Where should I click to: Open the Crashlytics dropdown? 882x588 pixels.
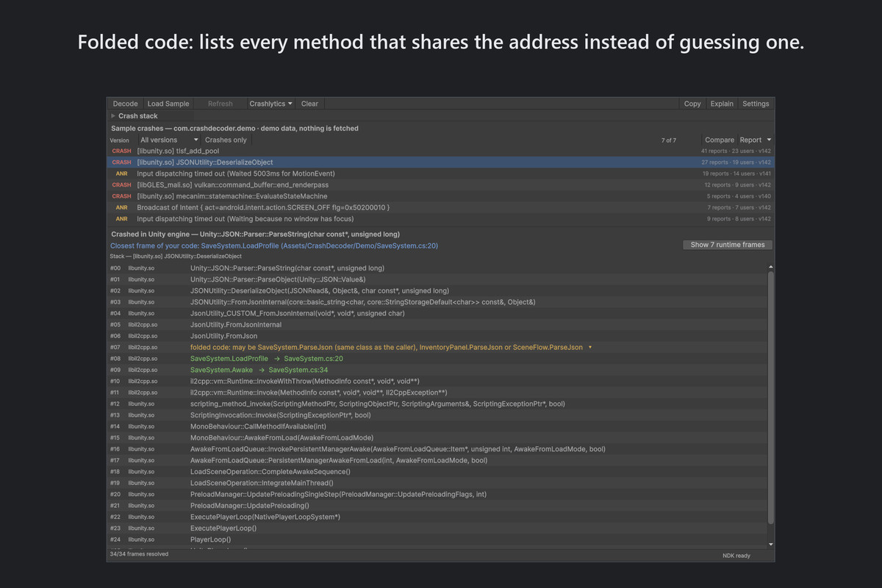tap(270, 104)
